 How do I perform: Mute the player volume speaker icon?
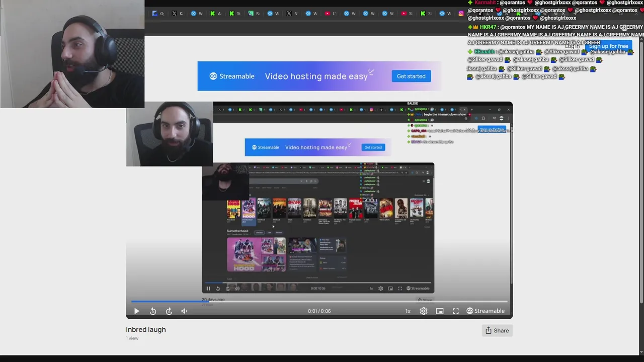click(x=184, y=311)
